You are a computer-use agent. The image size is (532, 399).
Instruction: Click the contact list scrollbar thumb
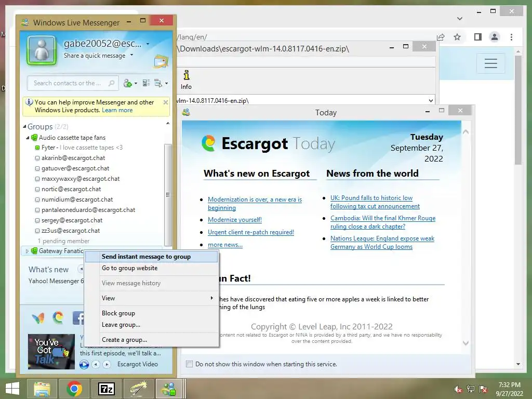(x=168, y=194)
